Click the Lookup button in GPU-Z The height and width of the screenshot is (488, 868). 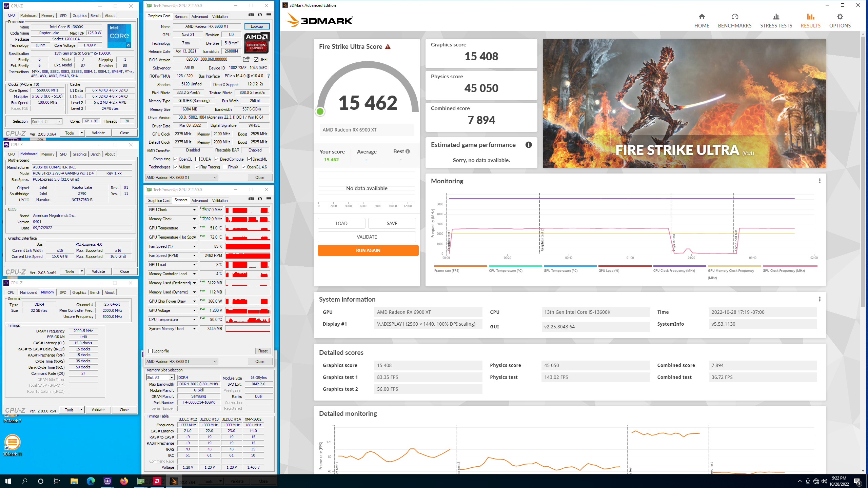[257, 26]
